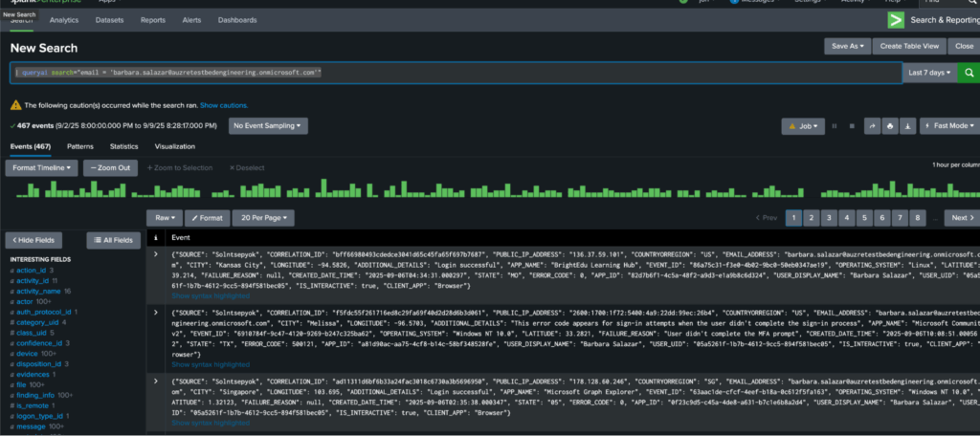Screen dimensions: 980x436
Task: Open the Save As dropdown
Action: click(x=848, y=46)
